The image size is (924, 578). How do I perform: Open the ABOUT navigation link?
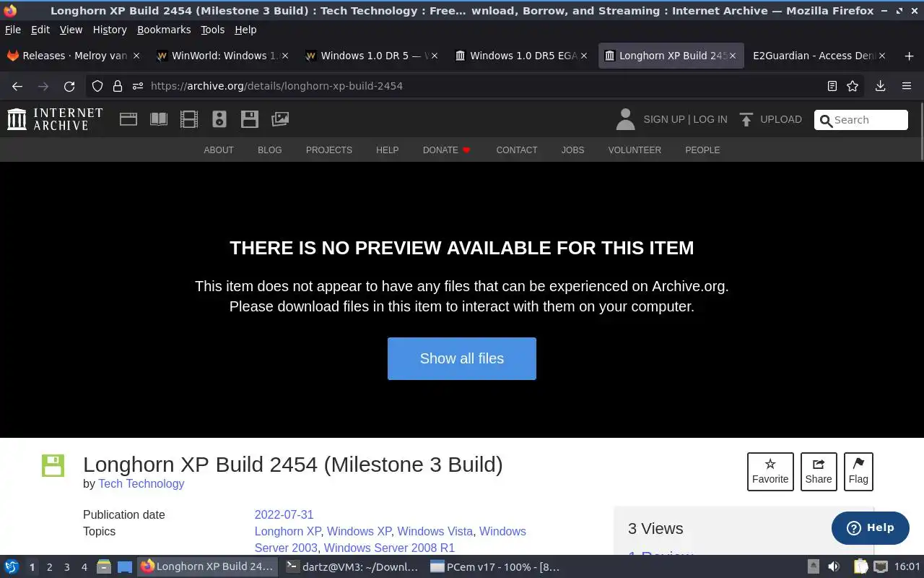pyautogui.click(x=219, y=150)
